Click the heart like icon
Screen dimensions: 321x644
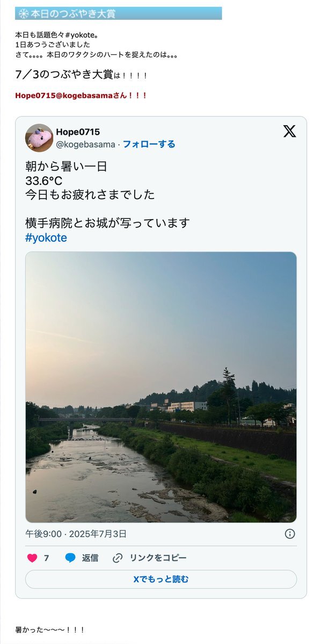point(32,558)
